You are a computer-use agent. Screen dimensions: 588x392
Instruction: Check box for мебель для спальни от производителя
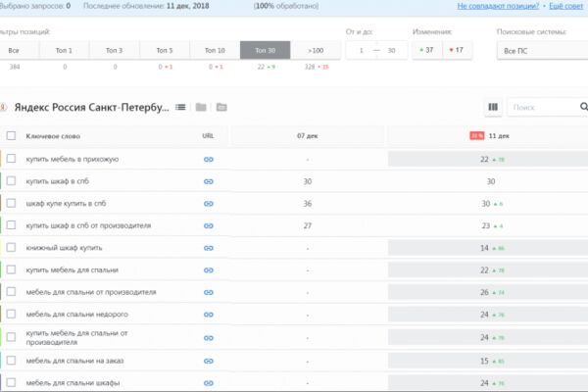[11, 291]
